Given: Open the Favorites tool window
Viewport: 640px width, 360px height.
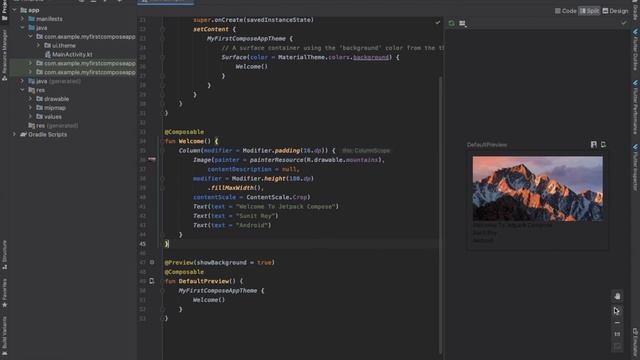Looking at the screenshot, I should (4, 293).
